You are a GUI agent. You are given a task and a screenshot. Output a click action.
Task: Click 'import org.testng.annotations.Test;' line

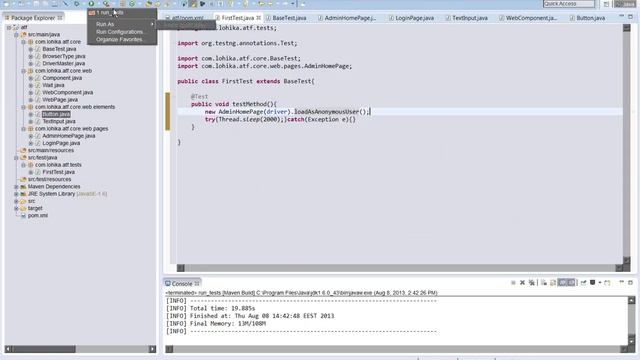(x=237, y=43)
